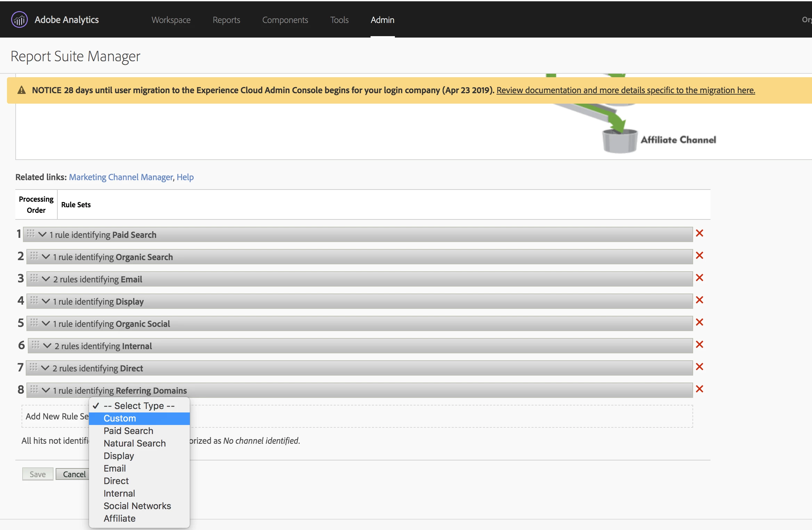
Task: Delete the Paid Search rule set
Action: click(699, 233)
